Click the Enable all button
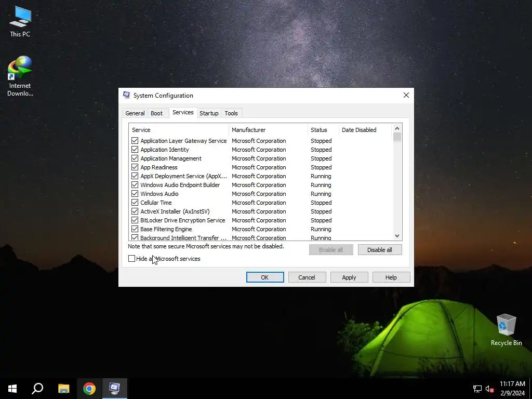Viewport: 532px width, 399px height. click(x=331, y=250)
